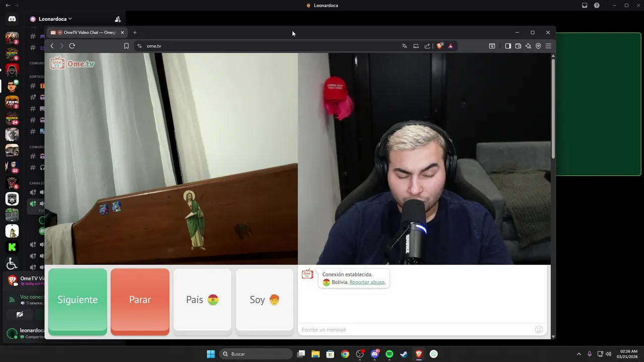Viewport: 644px width, 362px height.
Task: Select the OmeTV Video Chat browser tab
Action: (87, 32)
